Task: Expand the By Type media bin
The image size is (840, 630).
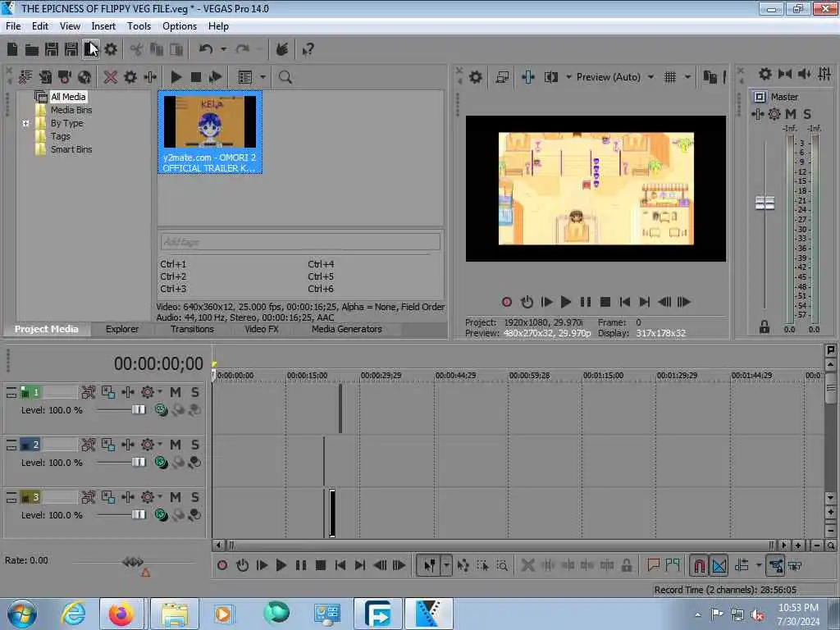Action: [25, 123]
